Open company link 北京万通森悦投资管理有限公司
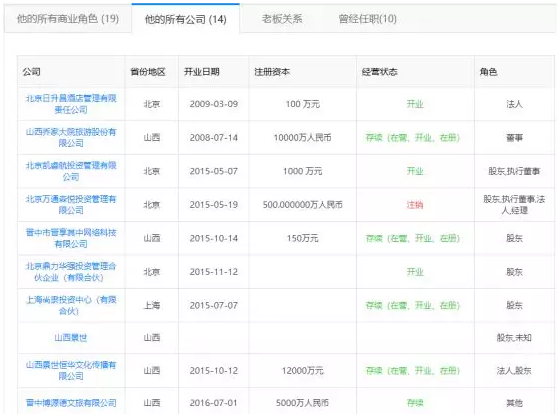This screenshot has width=560, height=414. click(71, 205)
